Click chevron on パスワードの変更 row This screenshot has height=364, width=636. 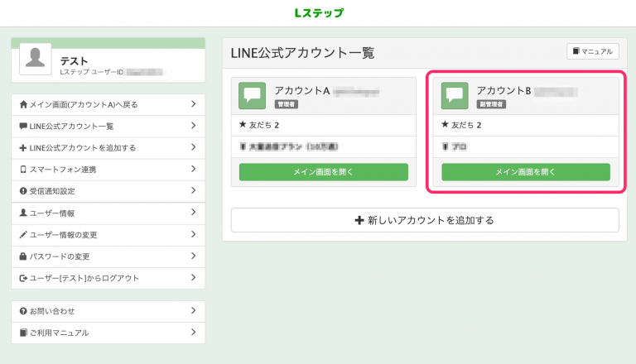click(194, 256)
